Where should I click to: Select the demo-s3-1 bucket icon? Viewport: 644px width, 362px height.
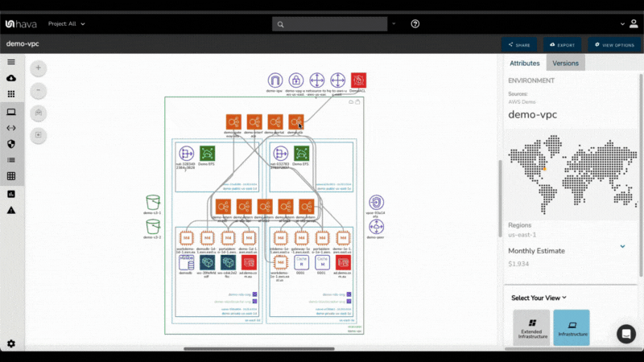click(x=153, y=203)
